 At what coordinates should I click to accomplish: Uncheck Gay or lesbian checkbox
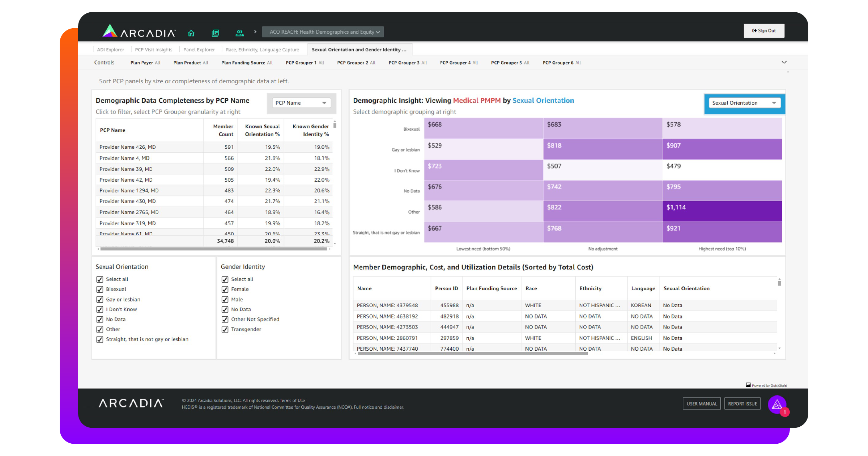click(x=100, y=299)
